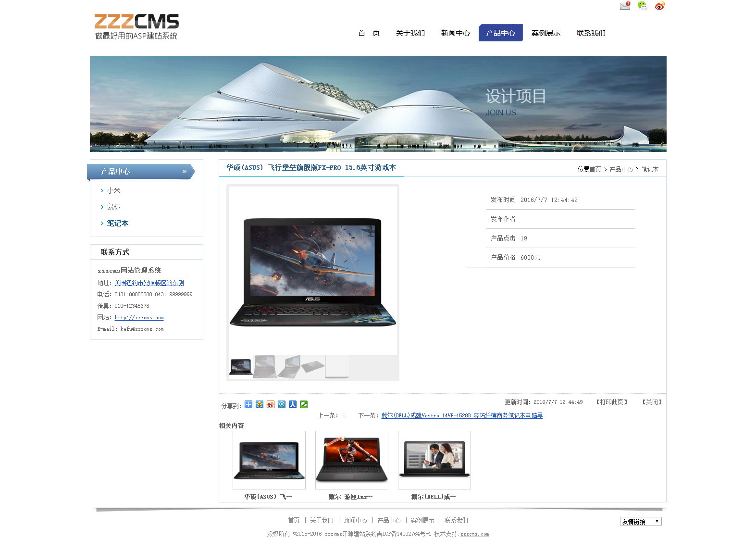
Task: Go to 首页 in top navigation
Action: [369, 33]
